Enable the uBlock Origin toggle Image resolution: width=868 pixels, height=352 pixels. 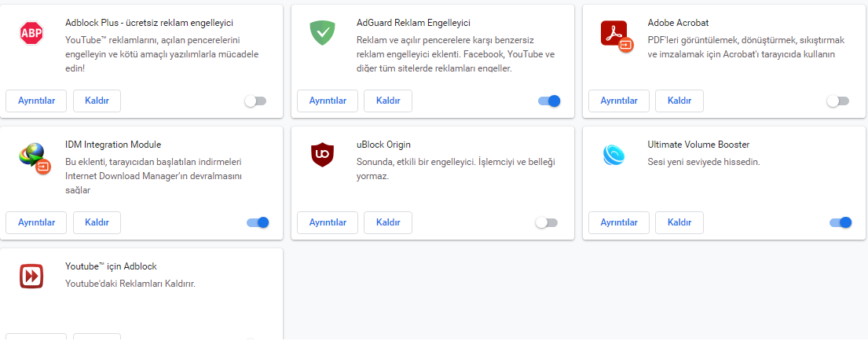(x=547, y=223)
